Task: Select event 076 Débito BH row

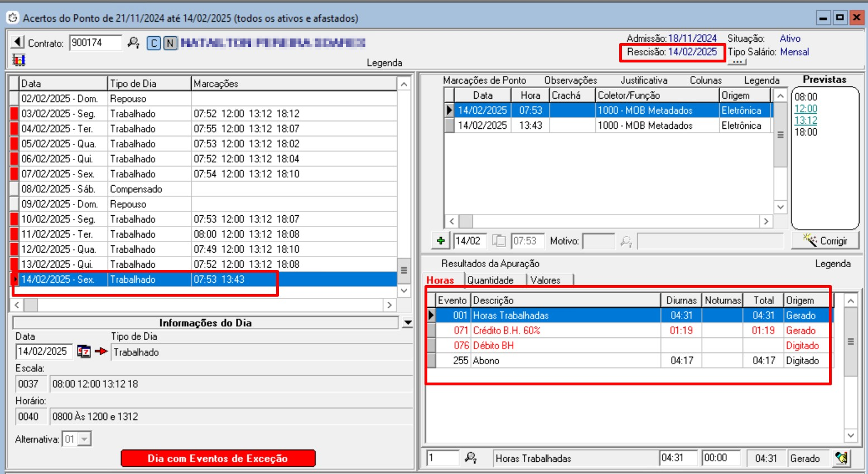Action: 630,346
